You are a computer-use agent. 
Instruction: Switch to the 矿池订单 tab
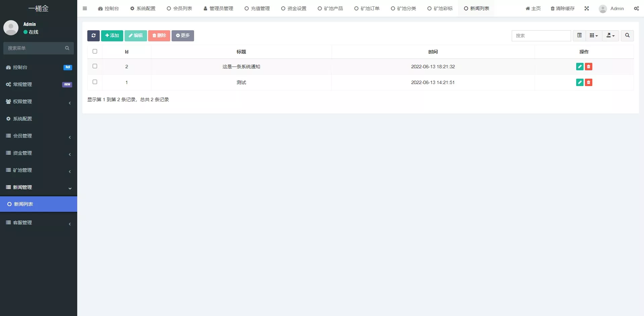pyautogui.click(x=367, y=8)
